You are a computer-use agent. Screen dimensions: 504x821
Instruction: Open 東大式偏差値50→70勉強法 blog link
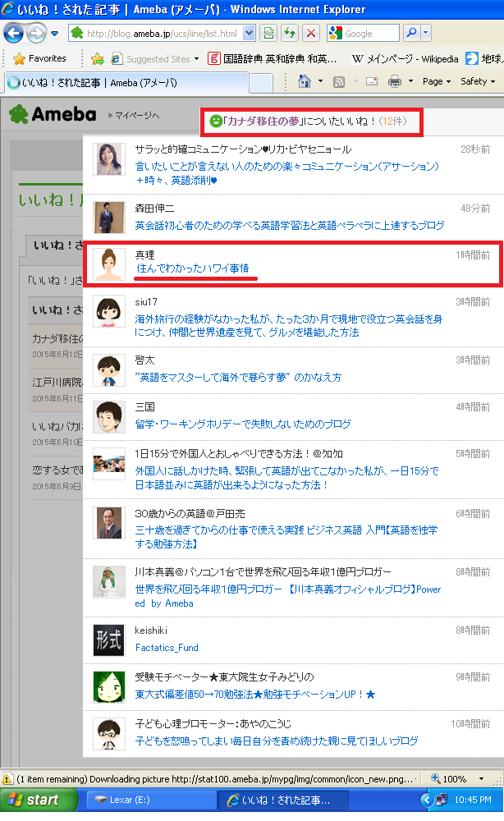point(255,695)
